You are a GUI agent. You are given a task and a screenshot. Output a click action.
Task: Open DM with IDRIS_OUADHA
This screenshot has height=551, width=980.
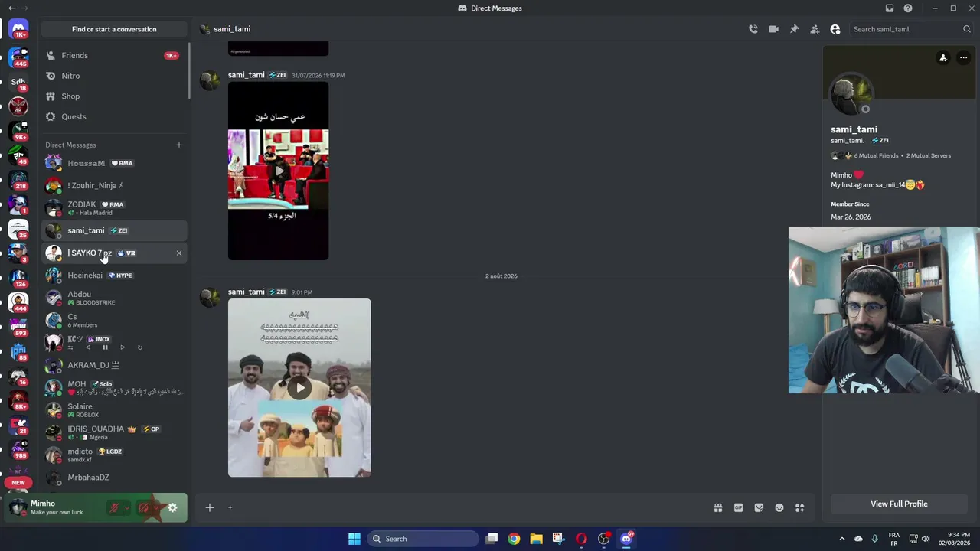tap(114, 432)
